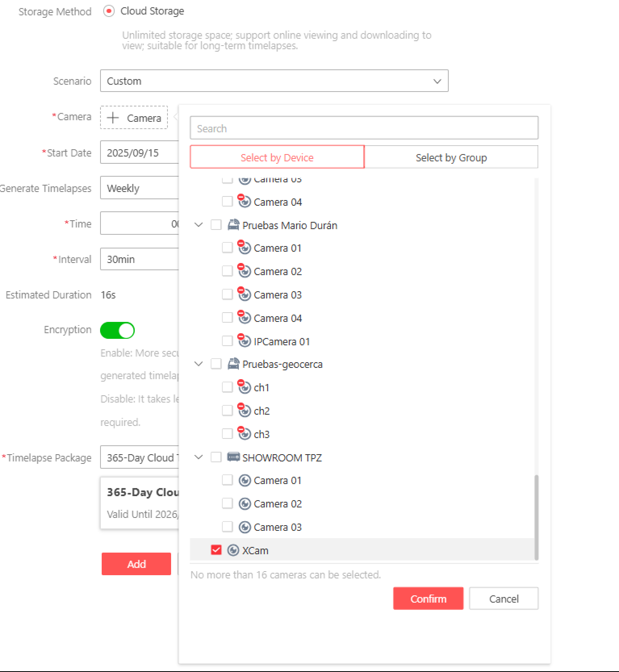Click the ch2 offline camera icon
This screenshot has height=672, width=619.
point(244,410)
